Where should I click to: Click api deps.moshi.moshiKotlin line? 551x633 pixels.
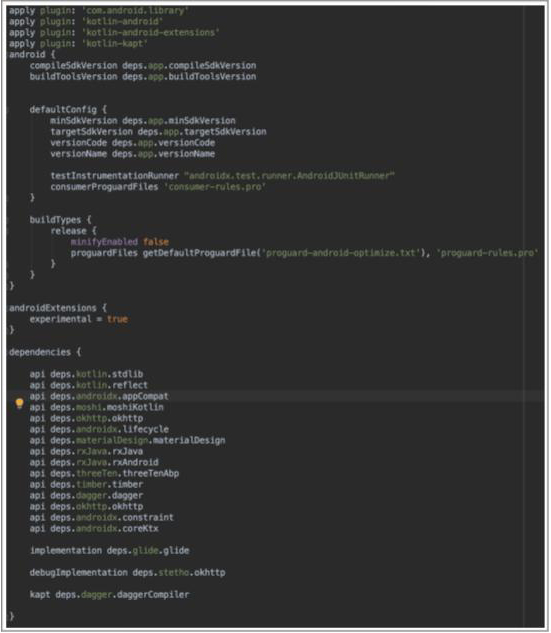coord(96,407)
